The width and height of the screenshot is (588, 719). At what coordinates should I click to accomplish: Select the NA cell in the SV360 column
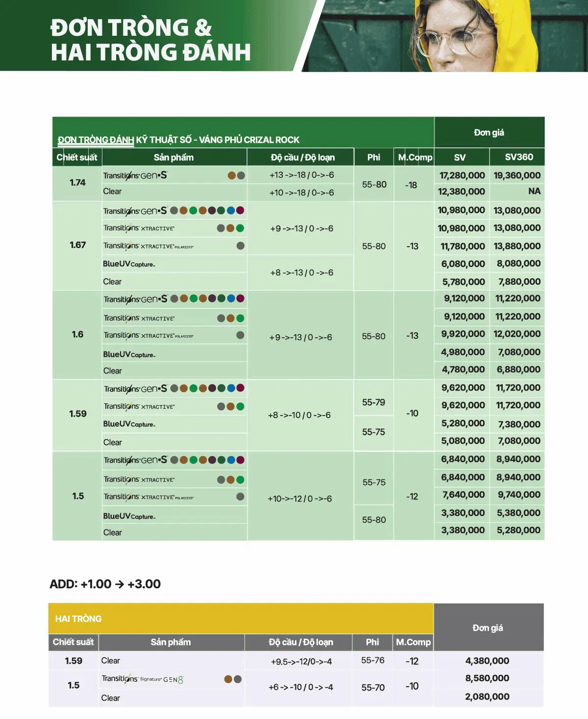click(x=534, y=192)
